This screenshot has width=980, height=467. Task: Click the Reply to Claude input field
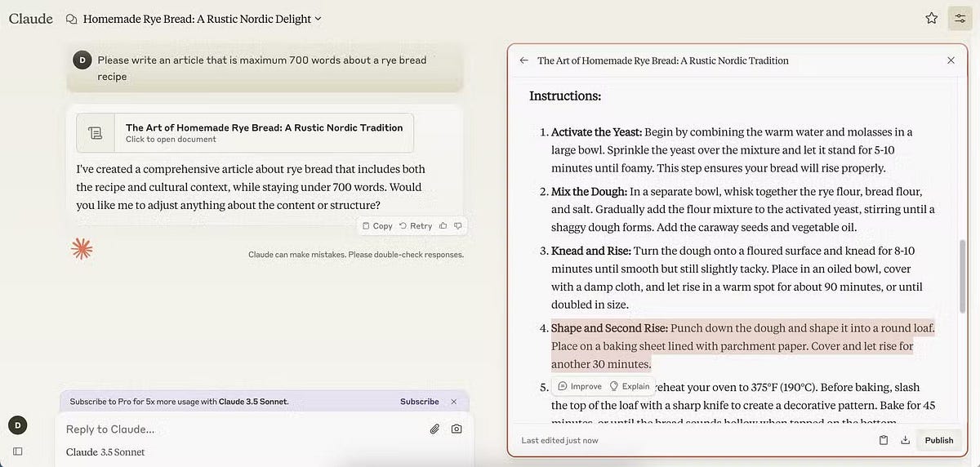(241, 429)
